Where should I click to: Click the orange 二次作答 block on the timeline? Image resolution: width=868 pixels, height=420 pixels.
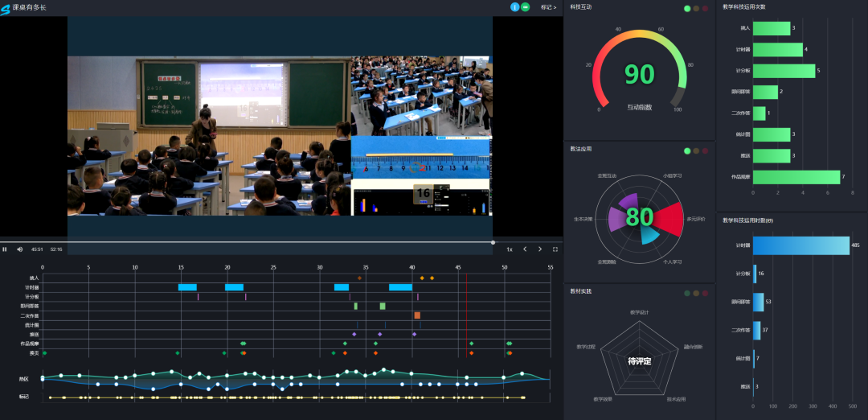417,315
